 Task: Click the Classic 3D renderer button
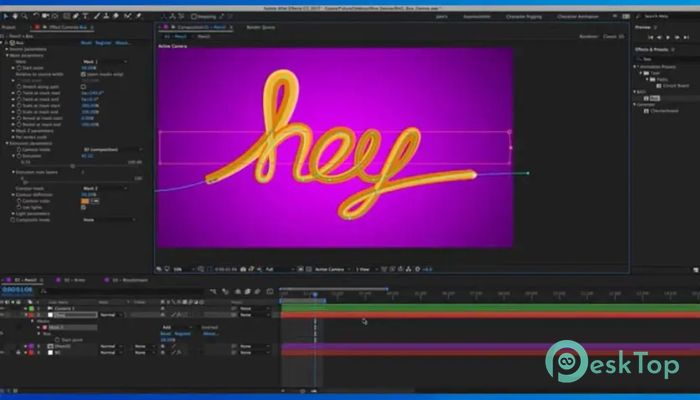pos(614,37)
